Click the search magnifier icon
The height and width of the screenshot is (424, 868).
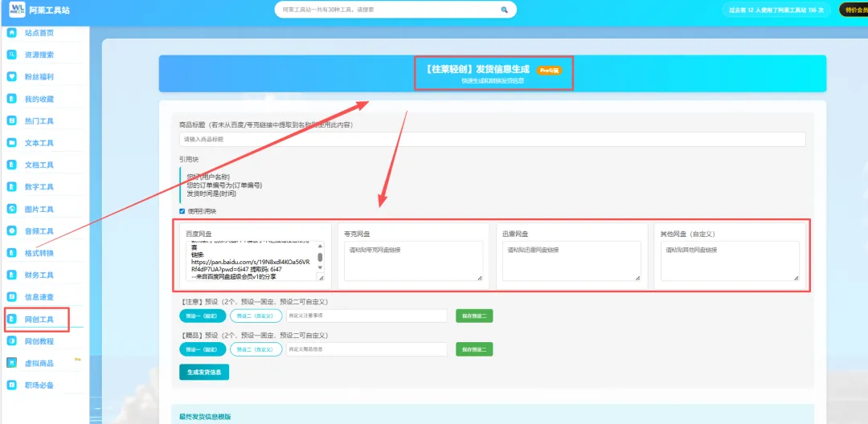click(504, 10)
